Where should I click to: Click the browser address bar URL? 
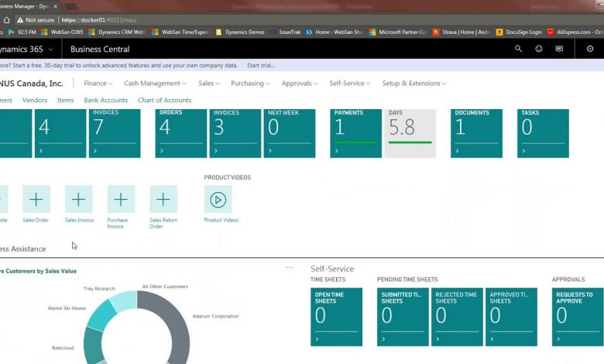[x=99, y=19]
